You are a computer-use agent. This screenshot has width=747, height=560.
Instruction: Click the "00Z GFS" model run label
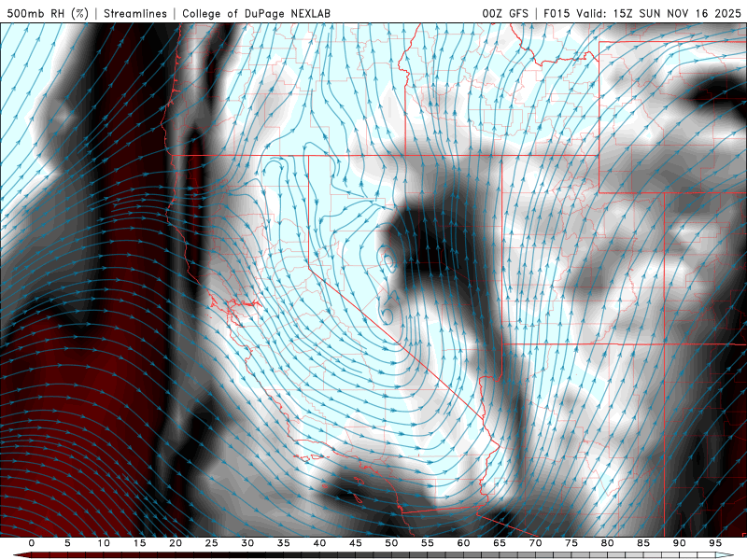(505, 13)
